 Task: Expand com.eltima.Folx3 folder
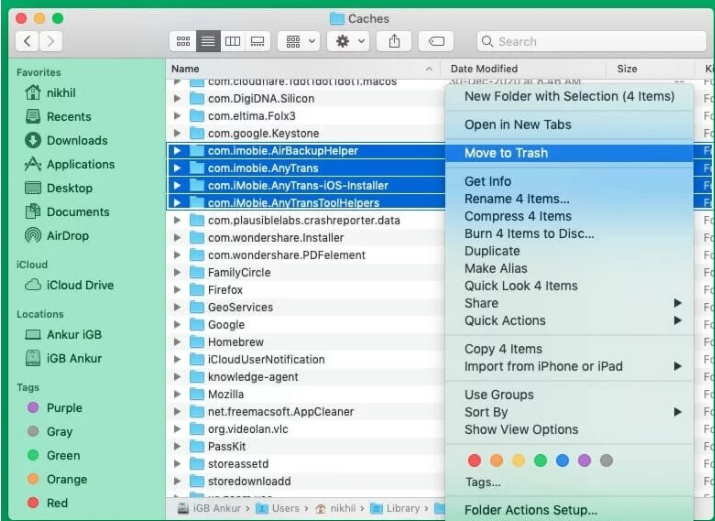177,116
